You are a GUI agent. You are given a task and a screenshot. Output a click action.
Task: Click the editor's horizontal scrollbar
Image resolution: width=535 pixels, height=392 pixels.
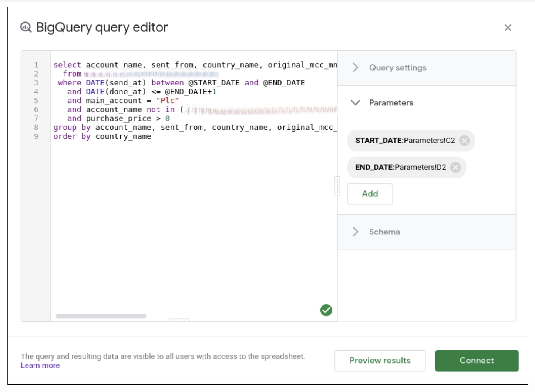(x=101, y=316)
